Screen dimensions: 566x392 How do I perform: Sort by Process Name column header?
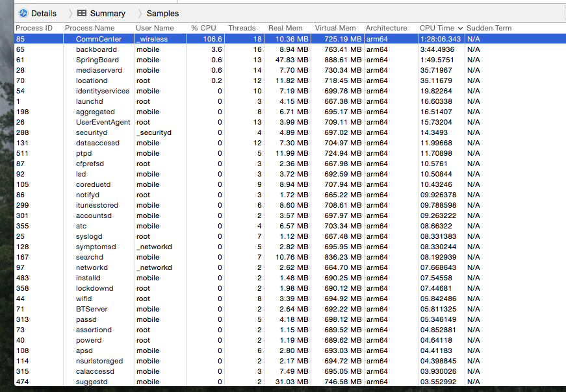[90, 28]
